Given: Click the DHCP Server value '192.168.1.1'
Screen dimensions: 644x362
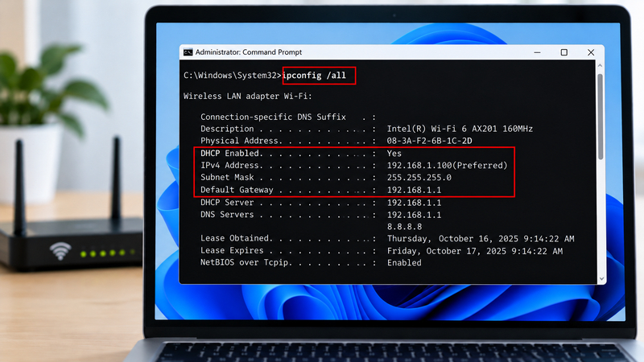Looking at the screenshot, I should [x=414, y=203].
